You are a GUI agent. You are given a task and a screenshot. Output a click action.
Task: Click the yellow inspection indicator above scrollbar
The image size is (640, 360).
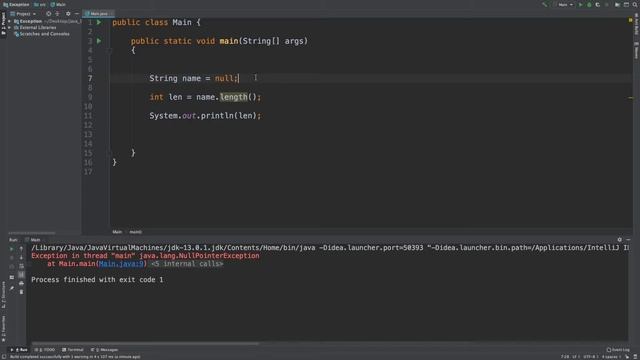[630, 20]
